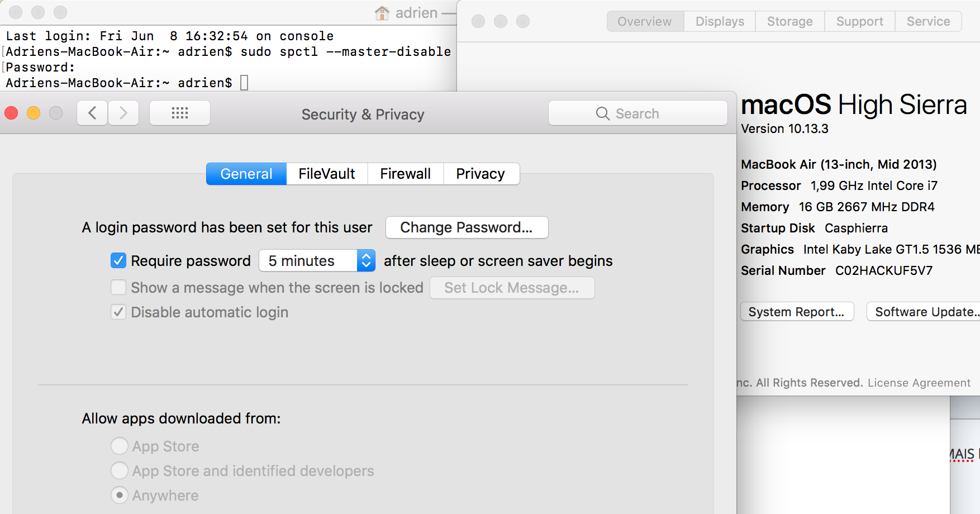Choose App Store and identified developers

click(120, 470)
